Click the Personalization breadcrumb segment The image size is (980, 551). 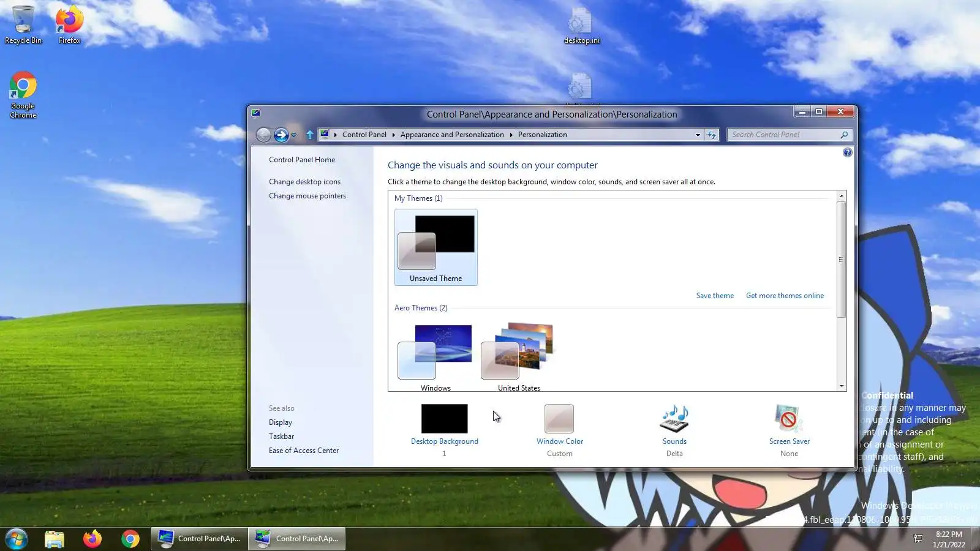(542, 135)
